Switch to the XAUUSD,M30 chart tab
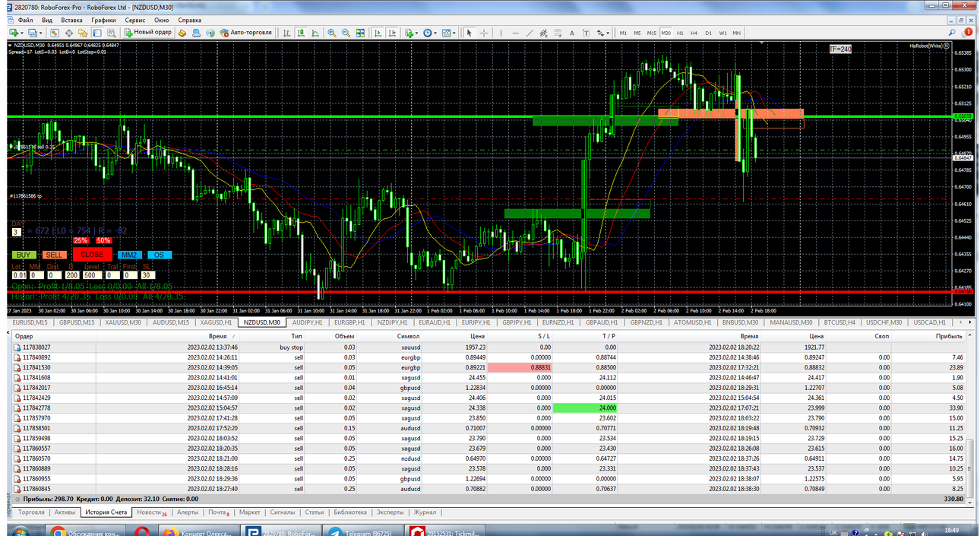Viewport: 980px width, 536px height. pos(124,322)
